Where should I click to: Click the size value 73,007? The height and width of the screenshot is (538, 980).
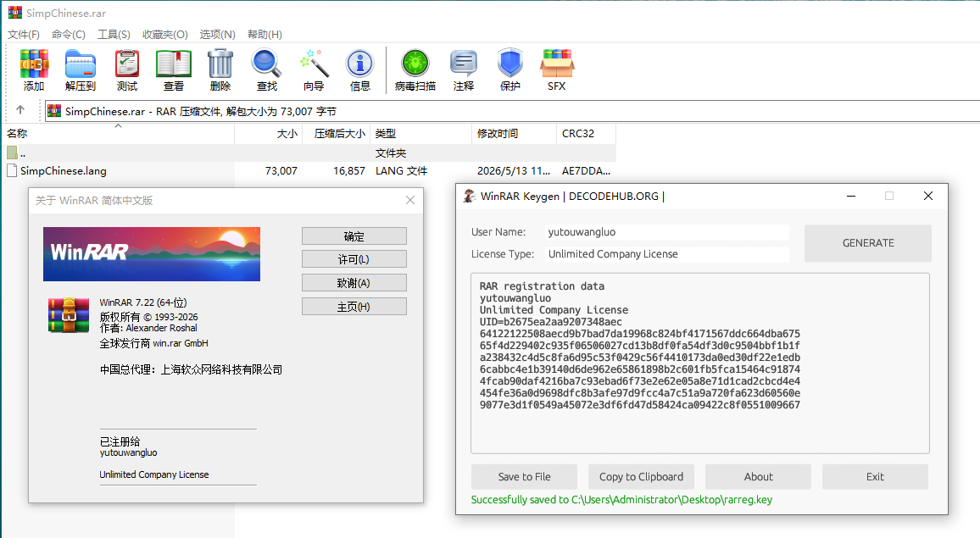coord(281,170)
